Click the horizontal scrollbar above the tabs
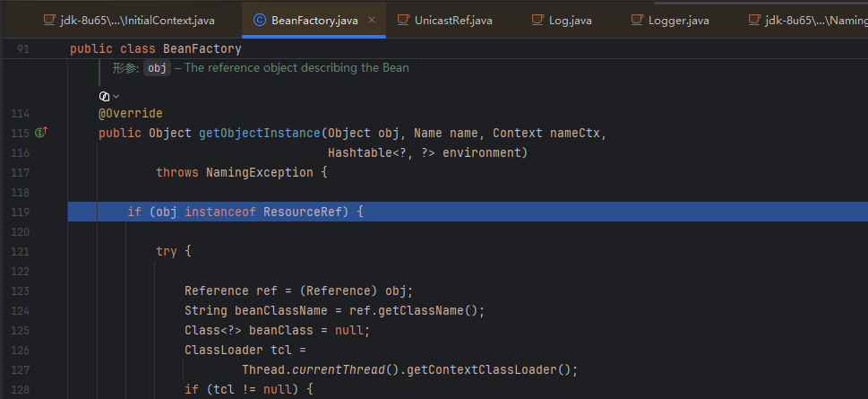The width and height of the screenshot is (868, 399). pos(761,2)
